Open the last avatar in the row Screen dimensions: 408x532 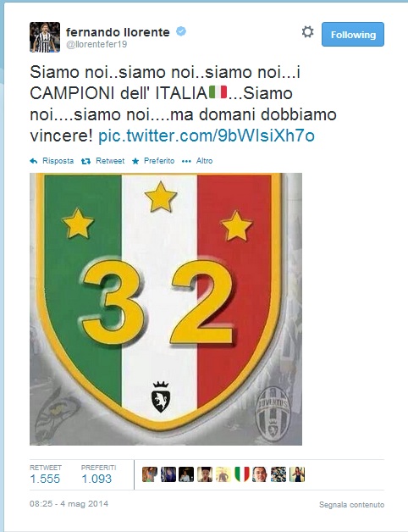(297, 474)
